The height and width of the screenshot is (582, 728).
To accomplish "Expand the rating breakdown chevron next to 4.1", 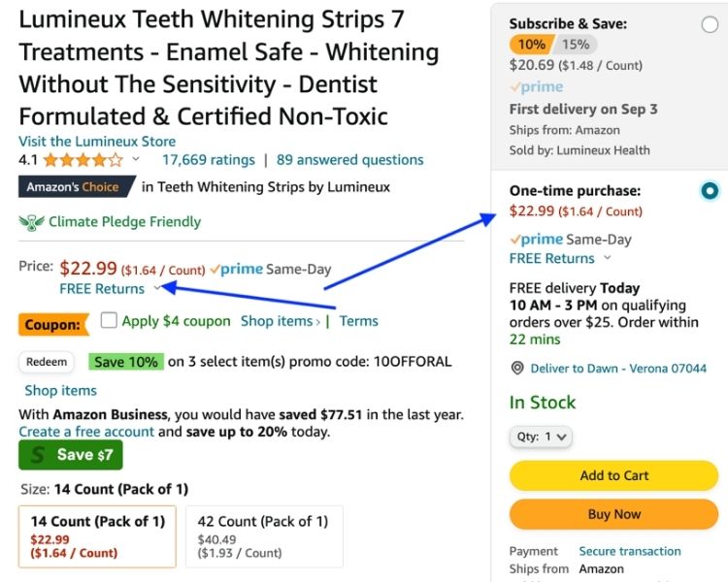I will click(135, 160).
